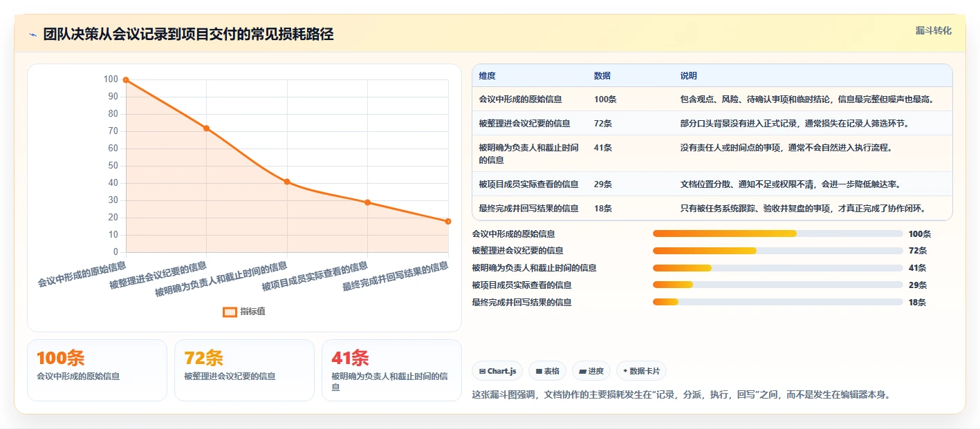Click table cell 最终完成并回写结果的信息

pyautogui.click(x=528, y=209)
